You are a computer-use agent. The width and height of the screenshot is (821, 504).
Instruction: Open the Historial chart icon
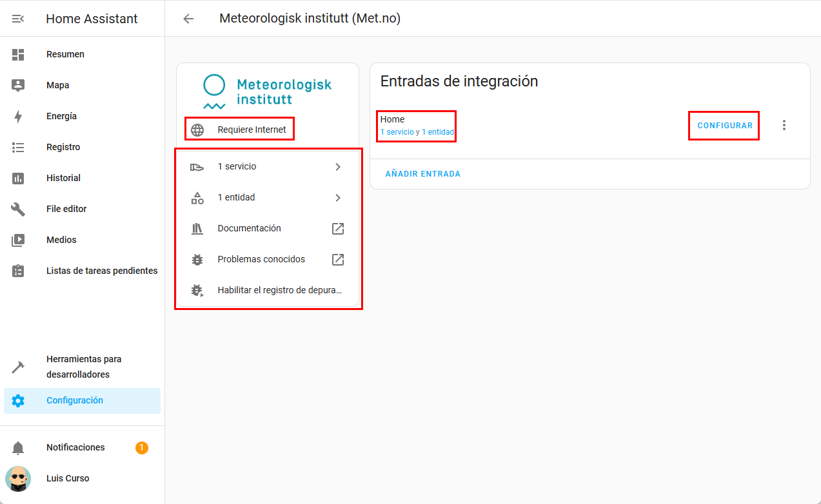pyautogui.click(x=18, y=179)
